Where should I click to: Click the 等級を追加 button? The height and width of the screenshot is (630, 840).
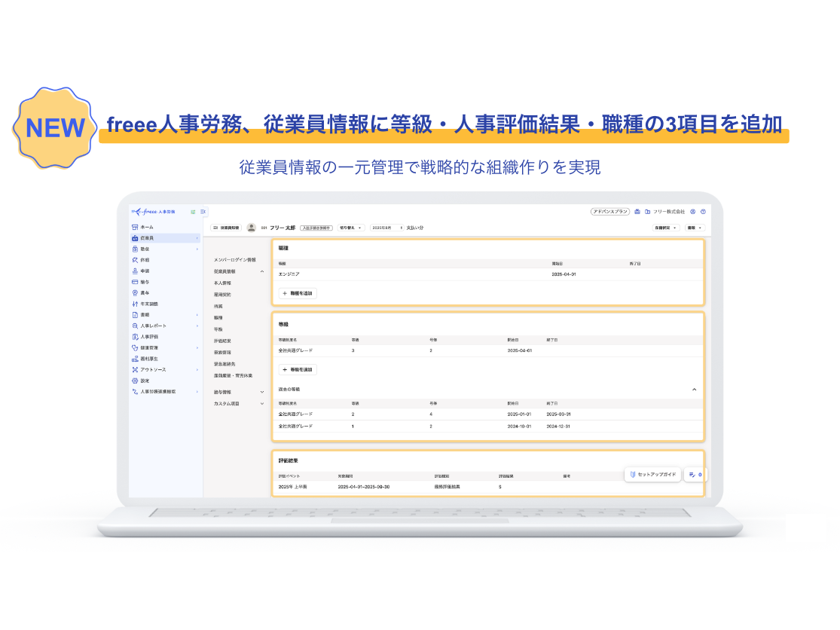(x=298, y=370)
